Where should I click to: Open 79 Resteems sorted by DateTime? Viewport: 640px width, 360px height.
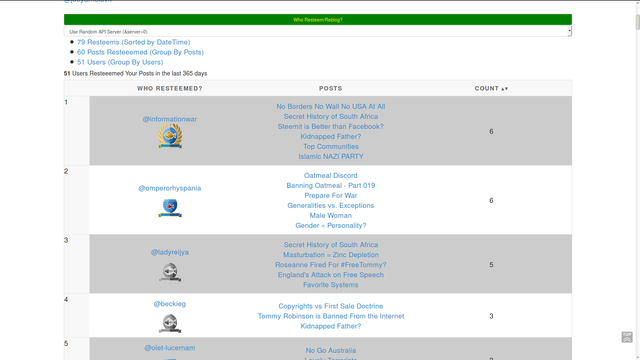133,42
